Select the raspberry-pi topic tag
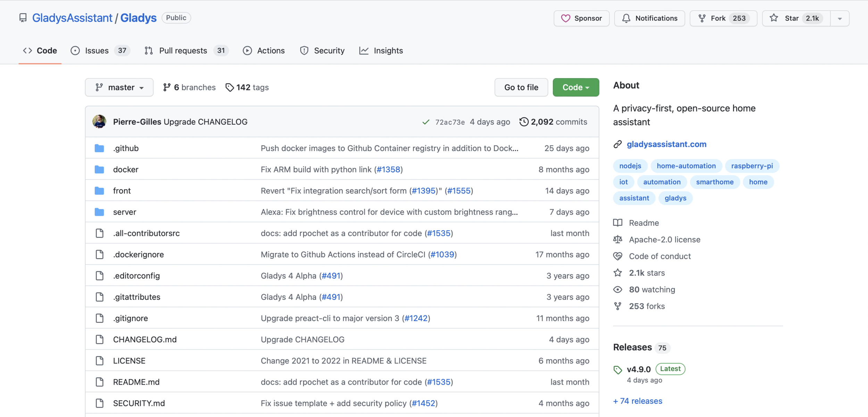 click(x=752, y=166)
